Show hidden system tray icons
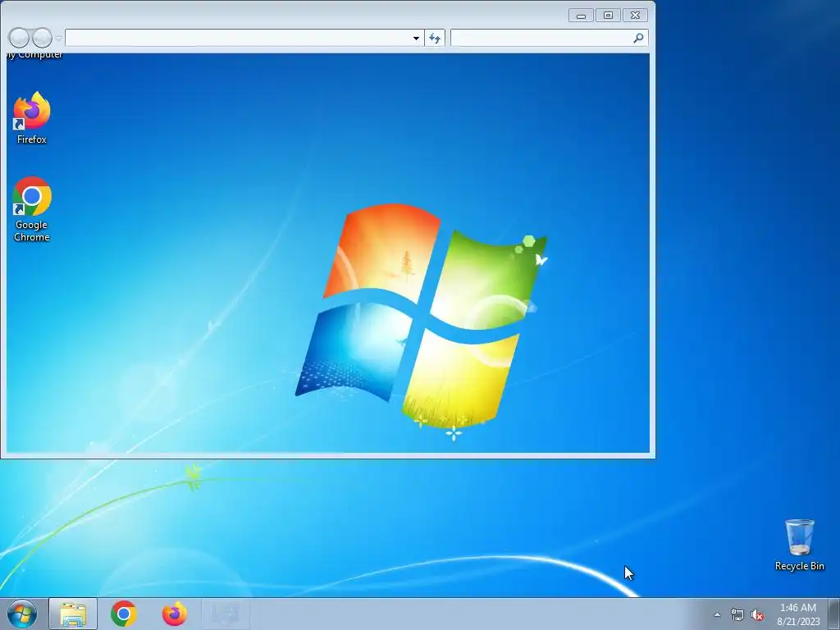 [717, 614]
